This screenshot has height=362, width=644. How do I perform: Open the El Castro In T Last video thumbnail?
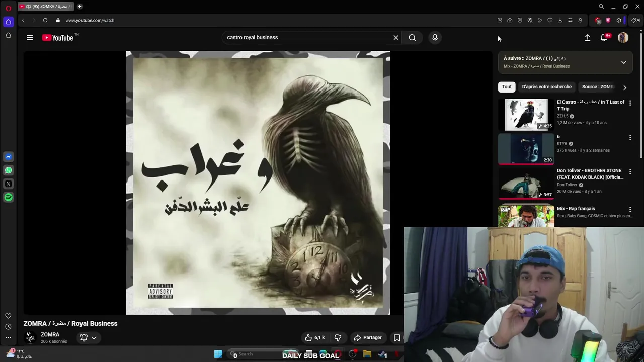[526, 115]
